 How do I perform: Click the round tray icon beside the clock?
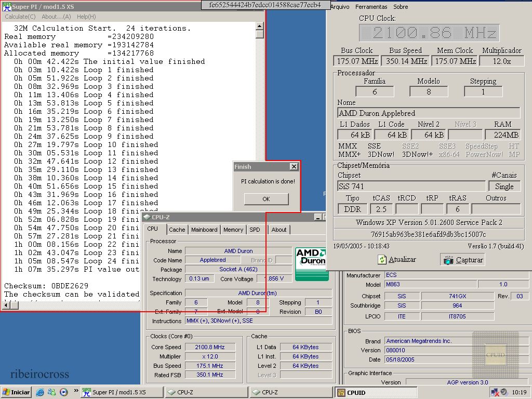point(504,392)
